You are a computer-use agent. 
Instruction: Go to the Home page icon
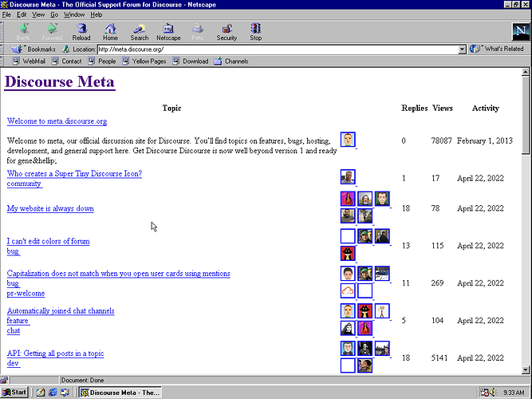click(x=110, y=32)
